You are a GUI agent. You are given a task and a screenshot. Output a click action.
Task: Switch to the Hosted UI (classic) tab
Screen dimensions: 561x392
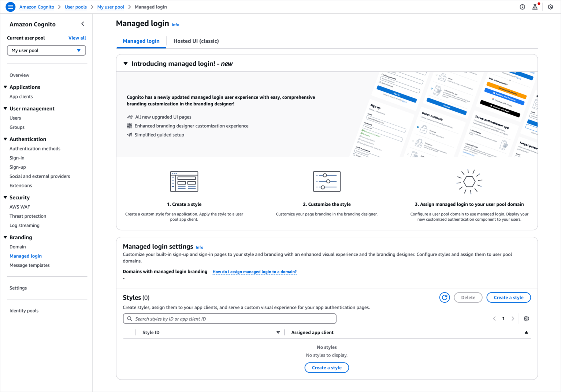[196, 41]
